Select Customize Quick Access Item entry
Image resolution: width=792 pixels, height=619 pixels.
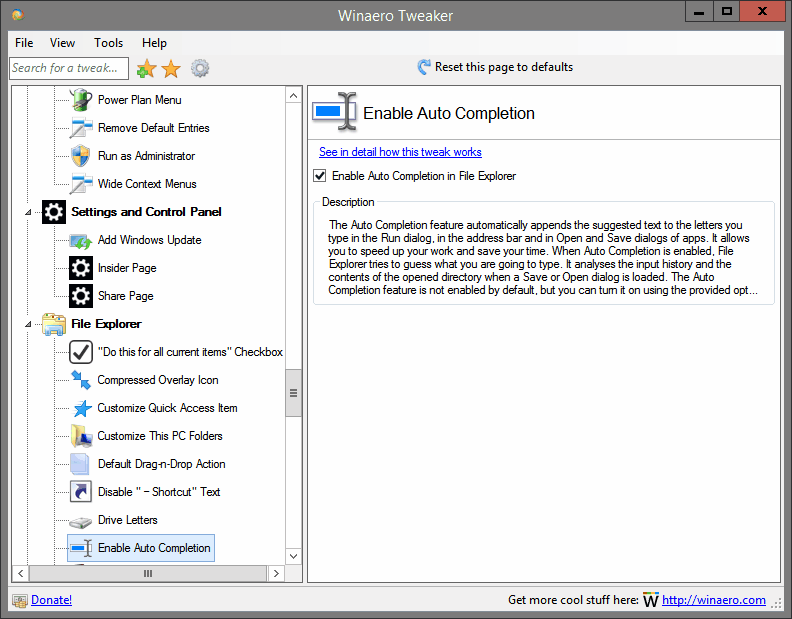167,408
